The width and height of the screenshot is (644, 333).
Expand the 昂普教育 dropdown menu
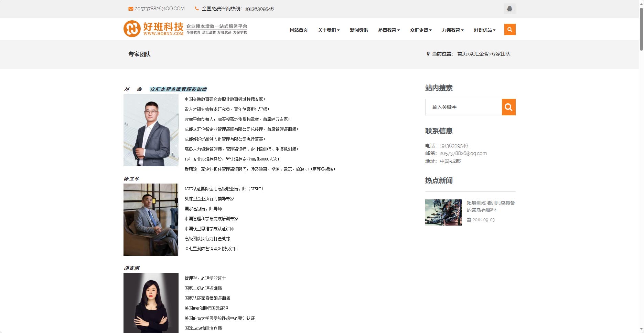[389, 30]
